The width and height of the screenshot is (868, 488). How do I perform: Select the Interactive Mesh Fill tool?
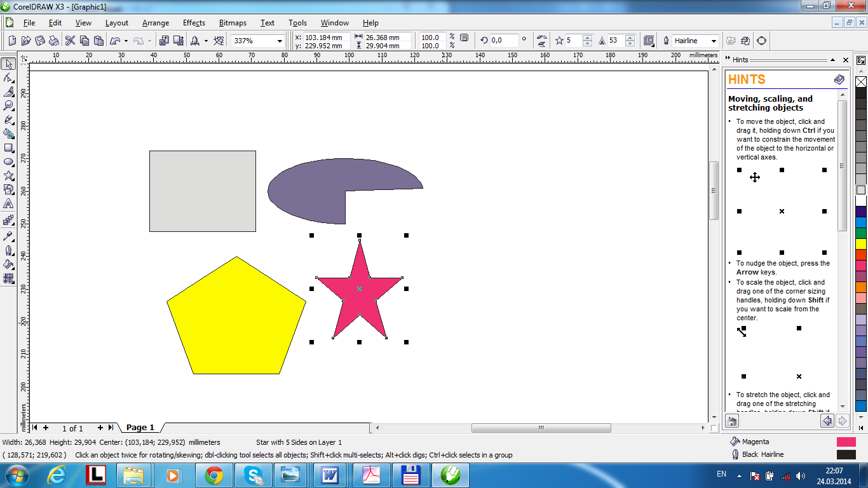[x=8, y=278]
